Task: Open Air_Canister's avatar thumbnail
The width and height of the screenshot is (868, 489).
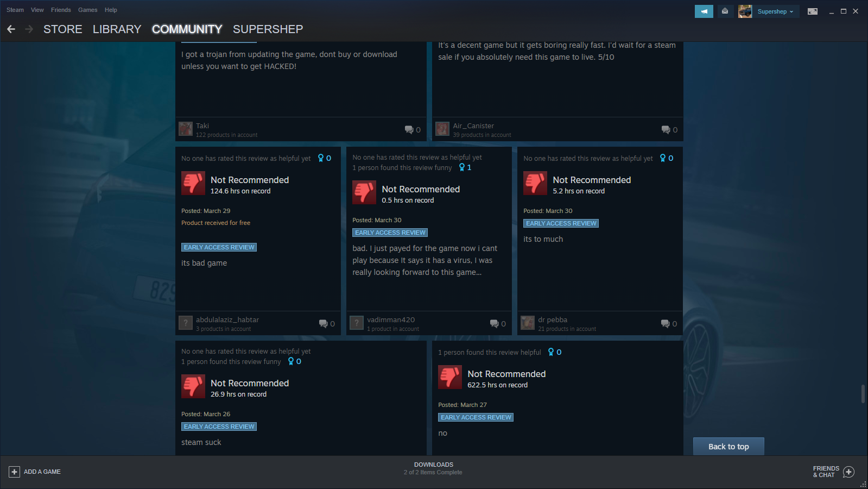Action: point(442,129)
